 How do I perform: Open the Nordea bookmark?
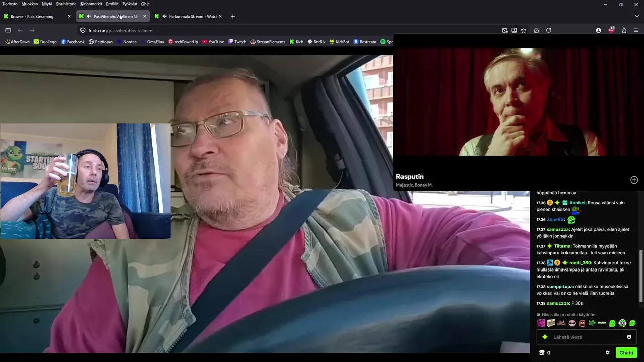click(x=127, y=42)
